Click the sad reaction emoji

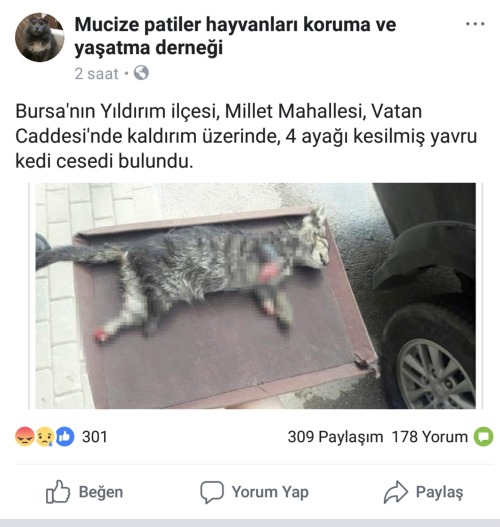pyautogui.click(x=45, y=437)
